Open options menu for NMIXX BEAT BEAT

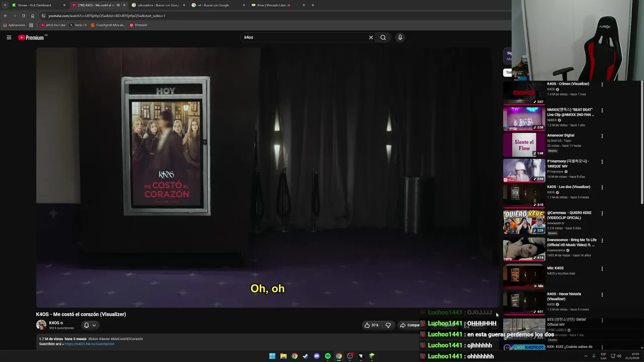point(602,111)
